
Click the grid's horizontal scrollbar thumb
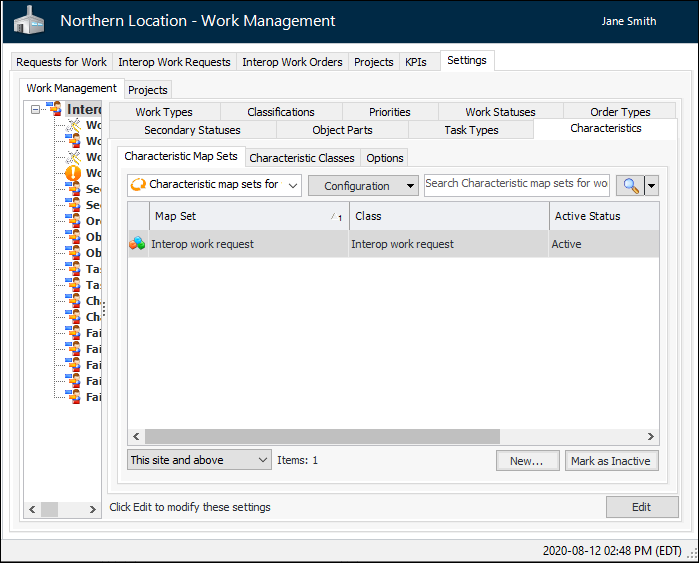320,437
